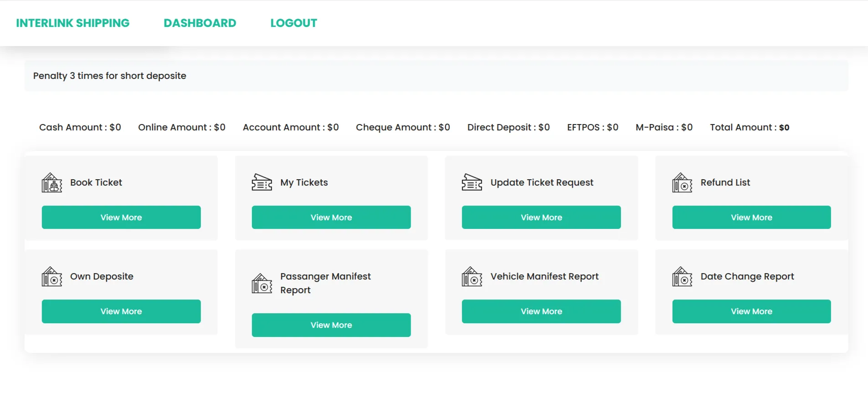
Task: Open View More under Passanger Manifest Report
Action: click(331, 325)
